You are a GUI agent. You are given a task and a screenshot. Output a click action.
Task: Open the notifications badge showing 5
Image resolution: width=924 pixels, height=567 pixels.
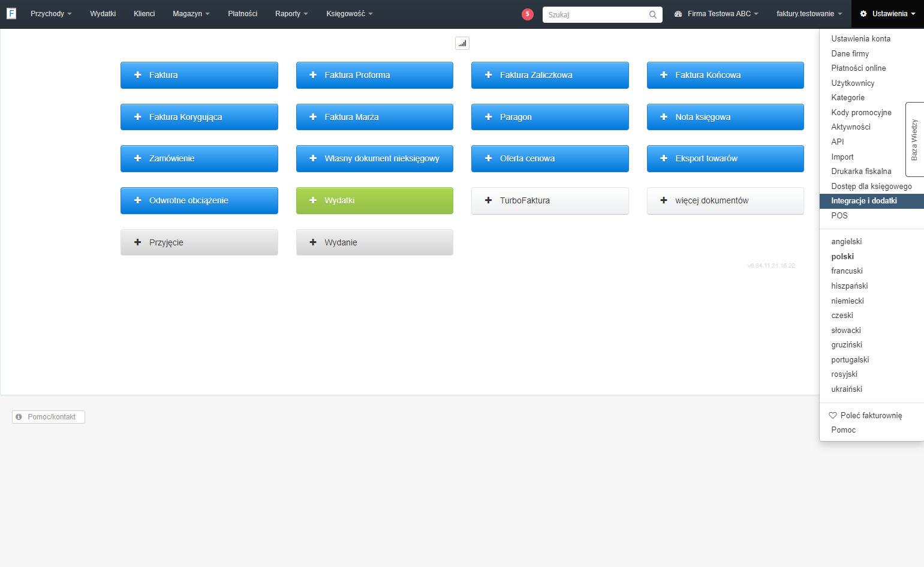pos(528,14)
